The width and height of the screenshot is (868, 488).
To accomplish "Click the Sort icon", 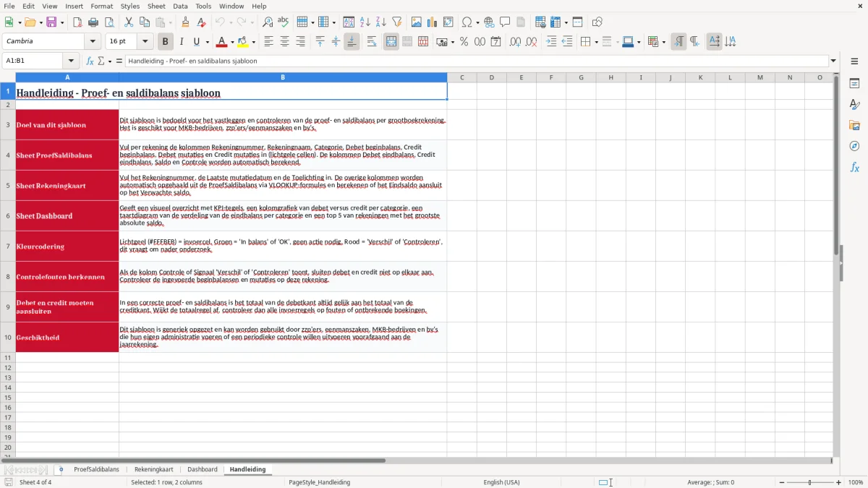I will coord(349,22).
